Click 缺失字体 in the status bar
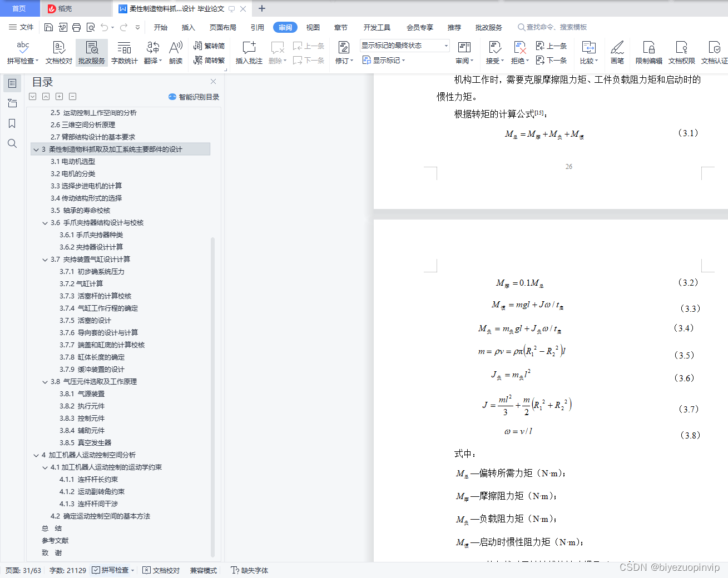Viewport: 728px width, 578px height. coord(250,570)
